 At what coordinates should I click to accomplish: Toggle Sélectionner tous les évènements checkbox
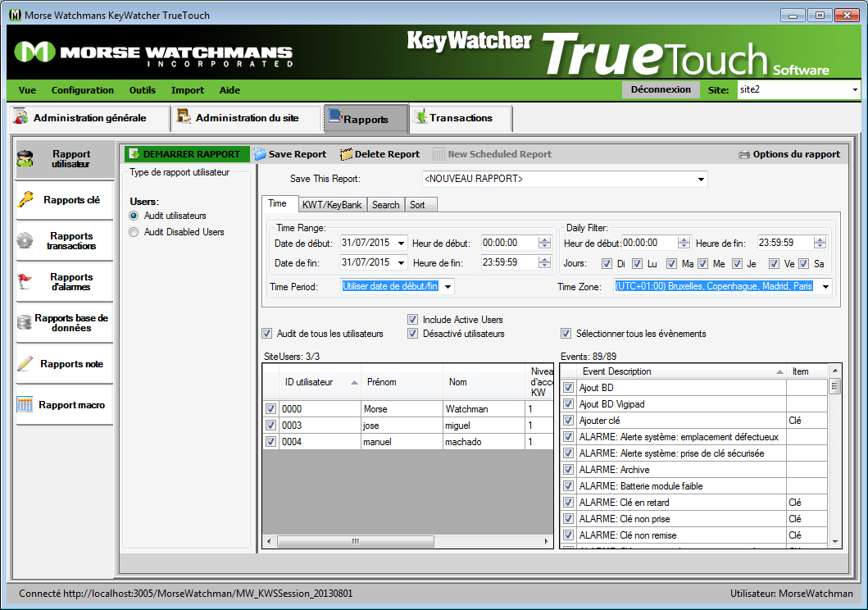pyautogui.click(x=566, y=334)
